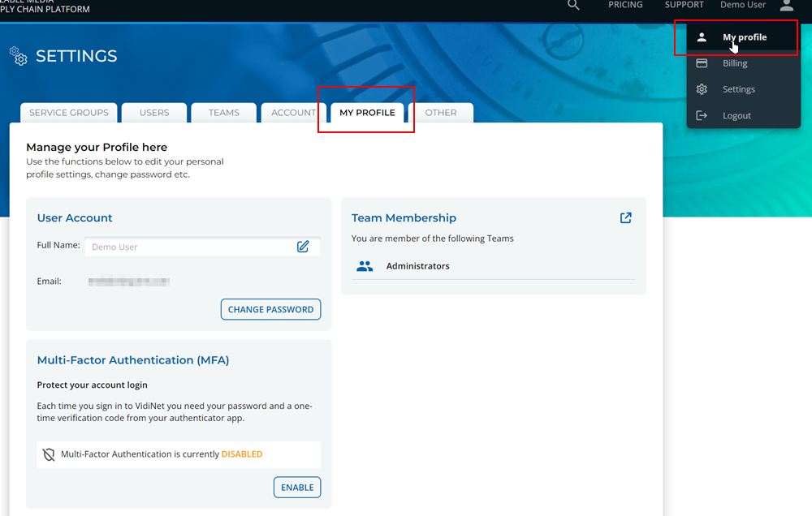The height and width of the screenshot is (516, 812).
Task: Click the search magnifier icon
Action: point(573,5)
